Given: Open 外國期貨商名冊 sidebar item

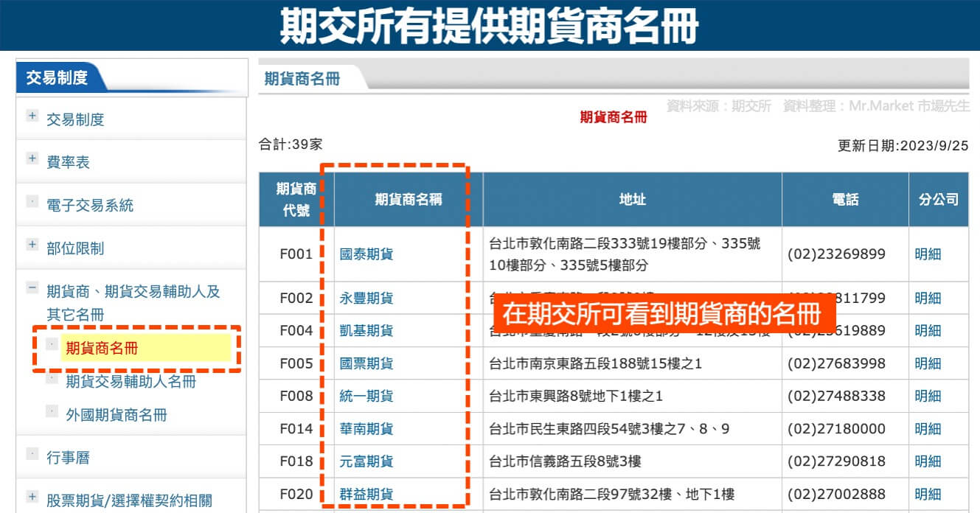Looking at the screenshot, I should tap(117, 415).
